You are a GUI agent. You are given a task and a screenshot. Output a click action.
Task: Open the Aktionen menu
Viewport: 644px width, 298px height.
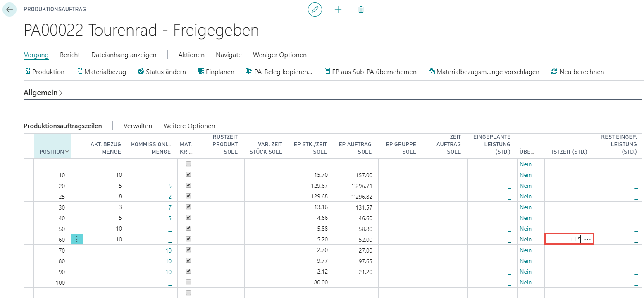pos(191,55)
